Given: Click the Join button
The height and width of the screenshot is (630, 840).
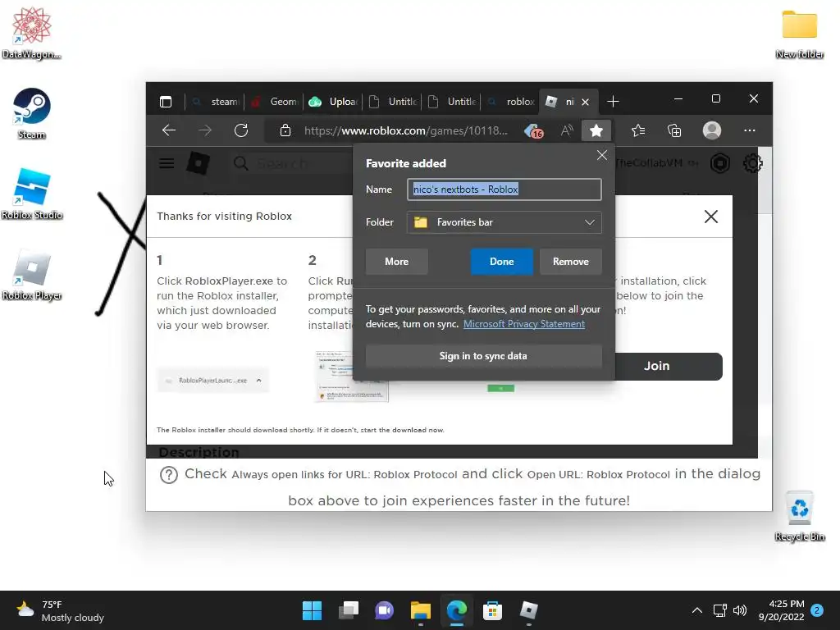Looking at the screenshot, I should [x=668, y=366].
